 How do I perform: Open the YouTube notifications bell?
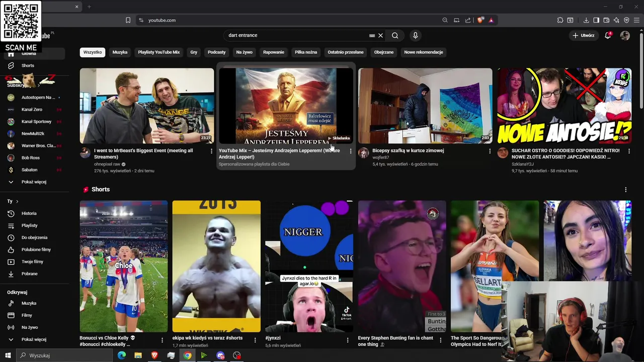(x=608, y=35)
